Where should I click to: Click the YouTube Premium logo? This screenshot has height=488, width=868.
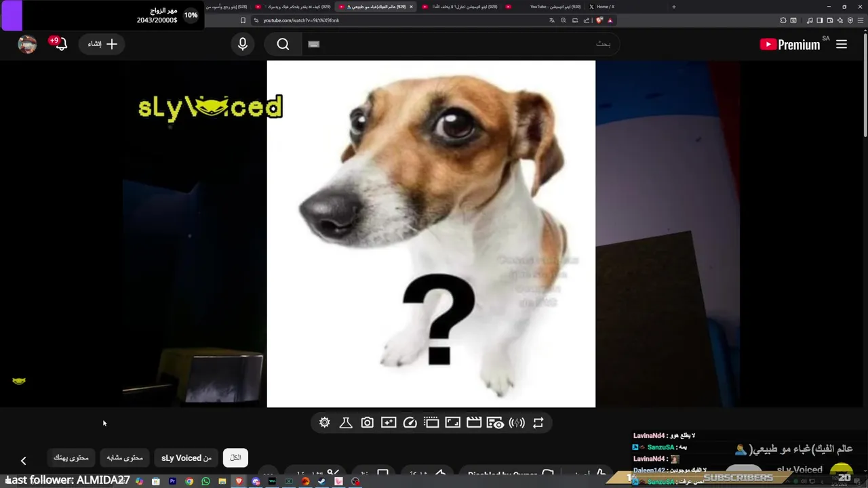point(791,44)
